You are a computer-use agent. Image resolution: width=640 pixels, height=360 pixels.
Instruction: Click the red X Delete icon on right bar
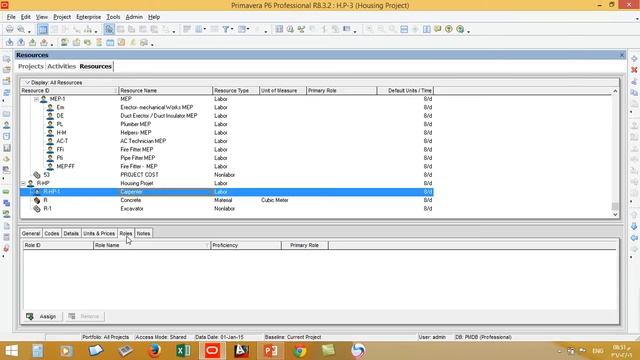pos(634,70)
